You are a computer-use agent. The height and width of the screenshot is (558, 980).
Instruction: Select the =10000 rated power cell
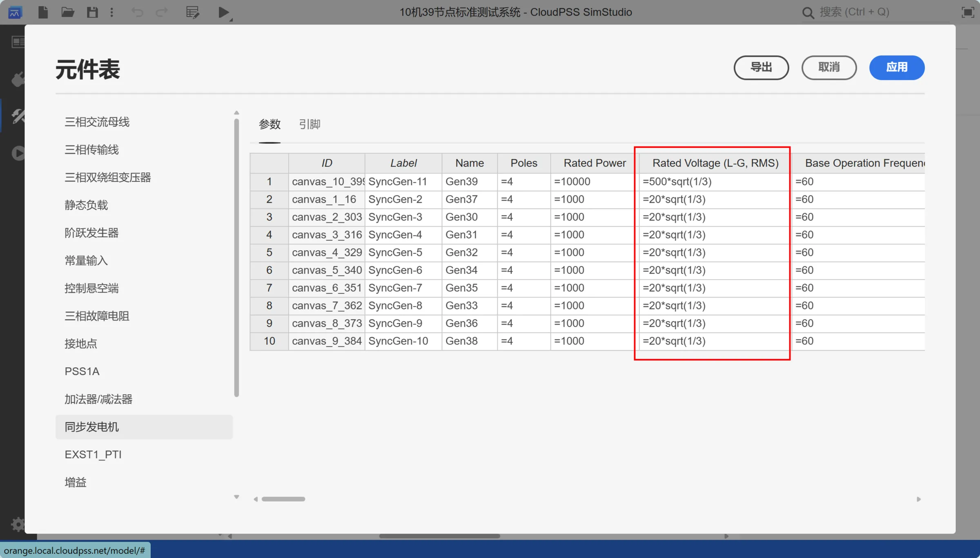click(x=595, y=182)
